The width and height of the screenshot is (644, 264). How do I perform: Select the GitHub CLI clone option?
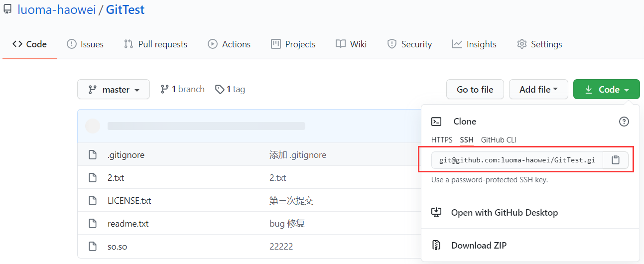[x=499, y=140]
